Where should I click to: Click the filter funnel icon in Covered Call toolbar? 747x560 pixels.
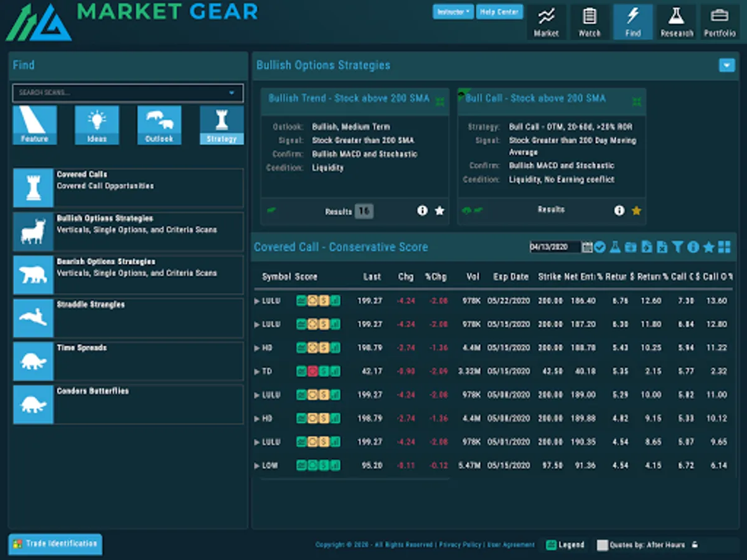(x=677, y=247)
